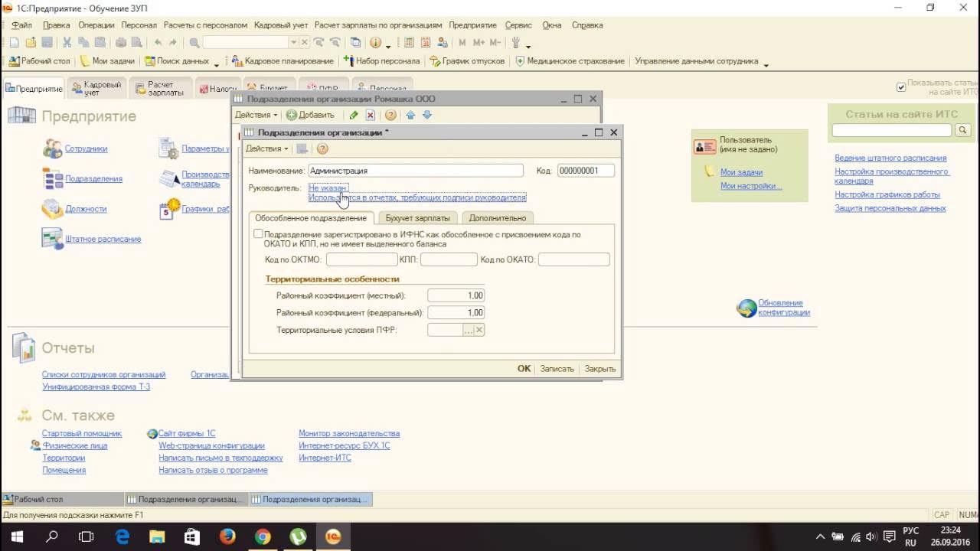
Task: Open Территориальные условия ПФР selection button
Action: (x=468, y=330)
